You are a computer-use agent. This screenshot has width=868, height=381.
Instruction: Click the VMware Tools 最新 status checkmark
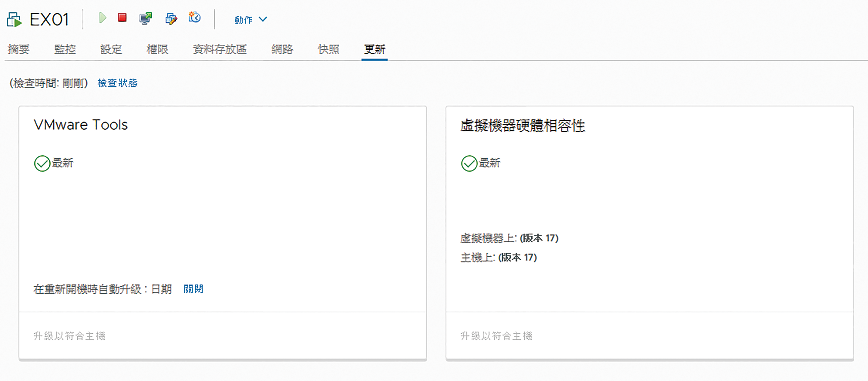click(x=42, y=164)
